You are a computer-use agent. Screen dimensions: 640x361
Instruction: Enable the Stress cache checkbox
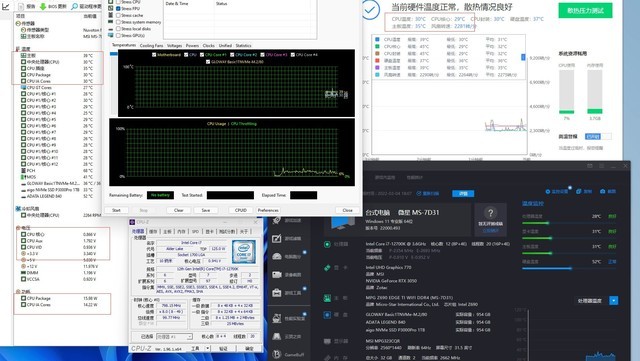118,16
